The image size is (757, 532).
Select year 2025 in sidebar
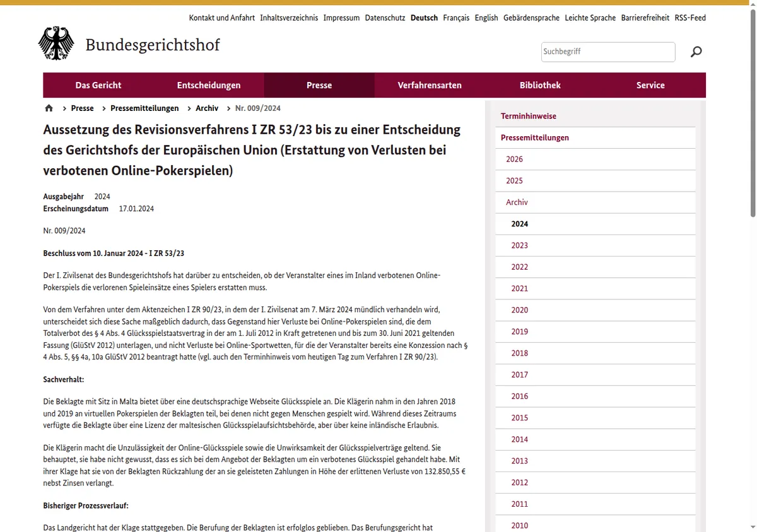click(x=596, y=180)
